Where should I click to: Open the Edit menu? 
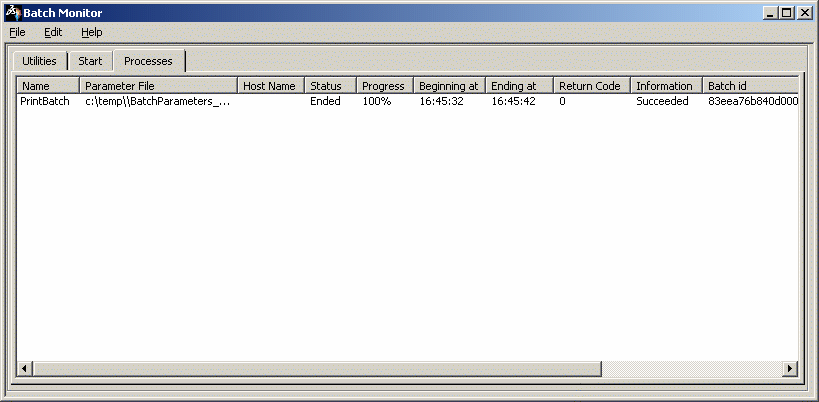click(53, 32)
